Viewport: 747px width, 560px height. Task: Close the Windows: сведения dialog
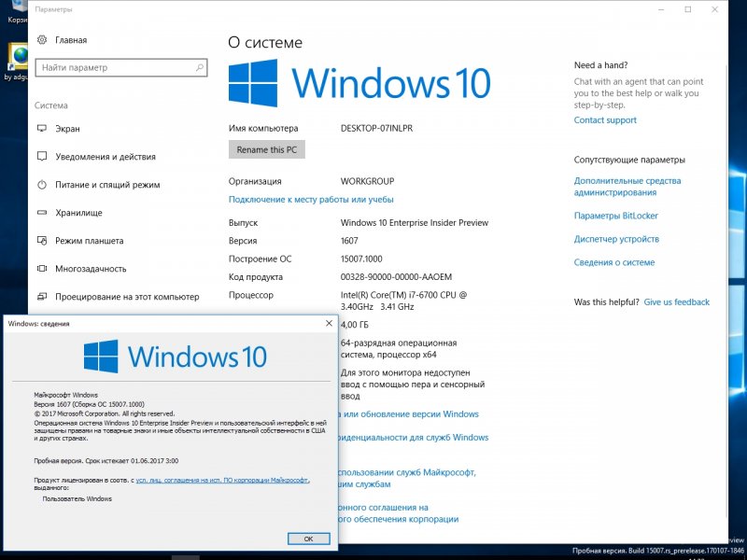[329, 323]
